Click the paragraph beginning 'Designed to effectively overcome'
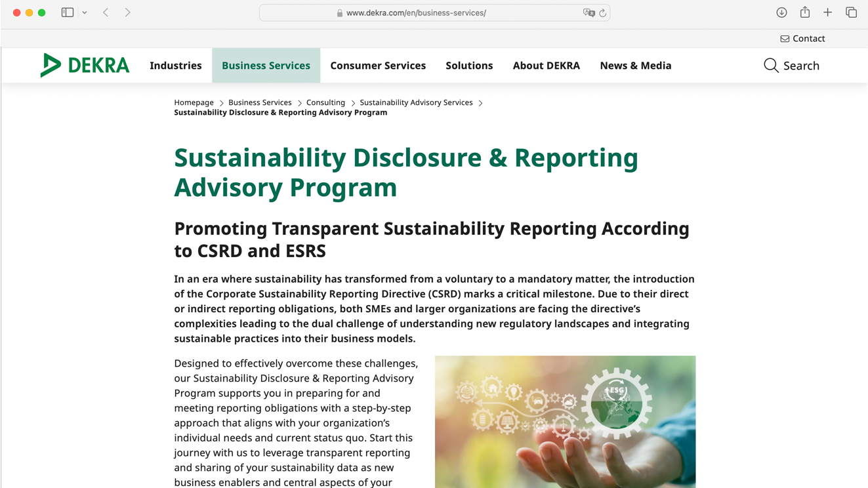Viewport: 868px width, 488px height. tap(296, 422)
